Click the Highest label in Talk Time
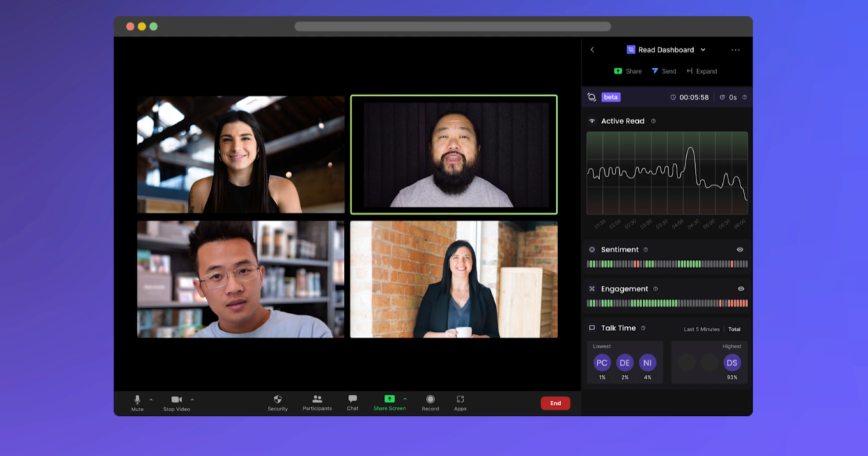Viewport: 868px width, 456px height. pyautogui.click(x=732, y=346)
